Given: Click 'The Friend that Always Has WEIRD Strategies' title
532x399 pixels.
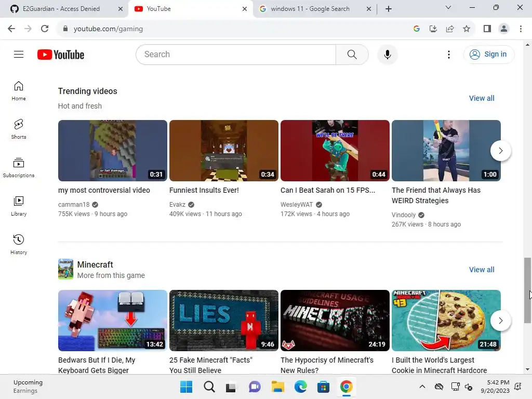Looking at the screenshot, I should point(436,195).
